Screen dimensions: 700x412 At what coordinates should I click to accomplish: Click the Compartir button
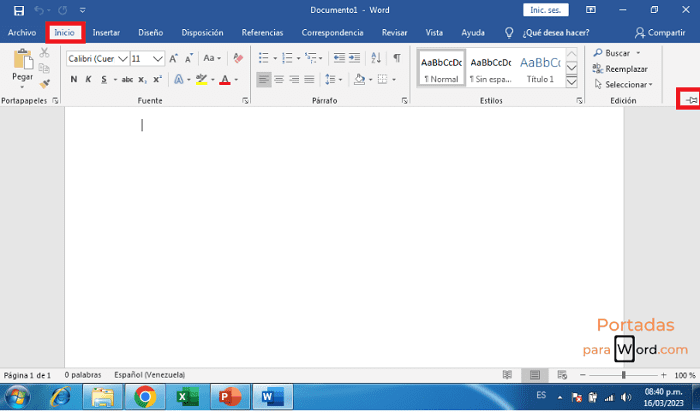[659, 32]
